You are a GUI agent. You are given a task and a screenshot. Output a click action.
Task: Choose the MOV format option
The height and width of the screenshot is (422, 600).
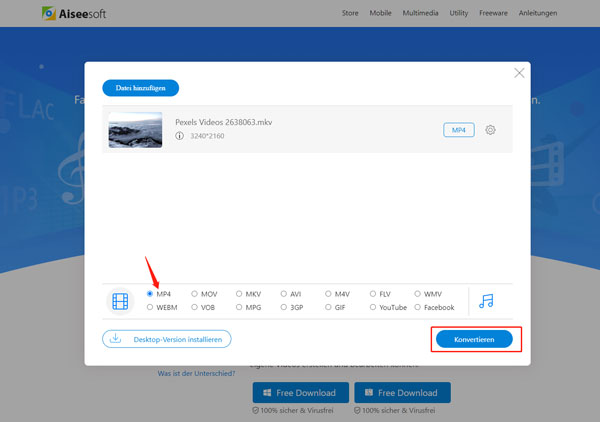pos(195,294)
